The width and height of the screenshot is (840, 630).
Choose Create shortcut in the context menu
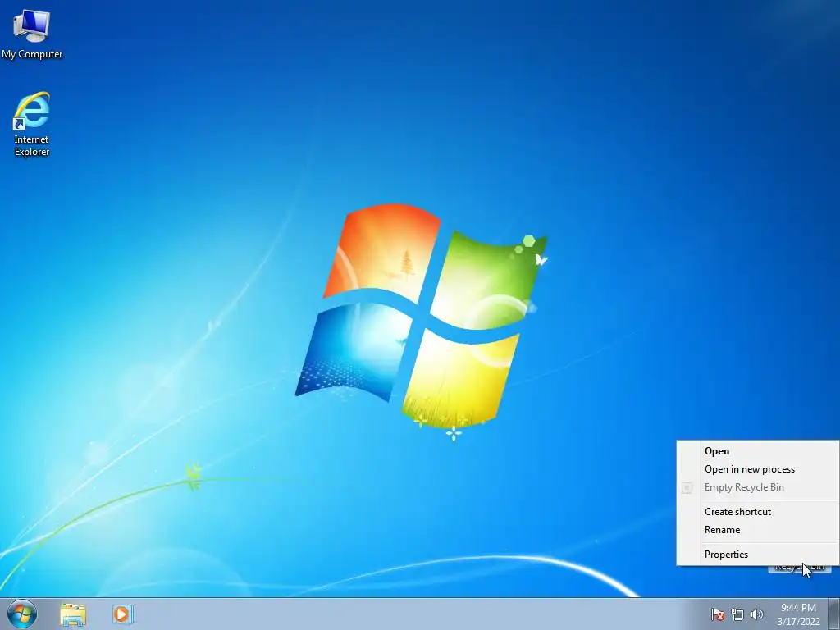(x=757, y=512)
